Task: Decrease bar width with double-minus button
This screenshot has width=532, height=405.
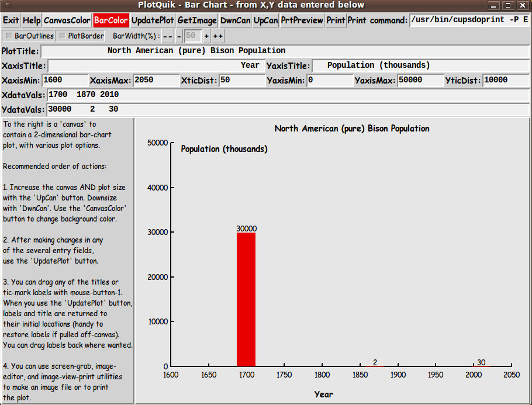Action: pyautogui.click(x=168, y=36)
